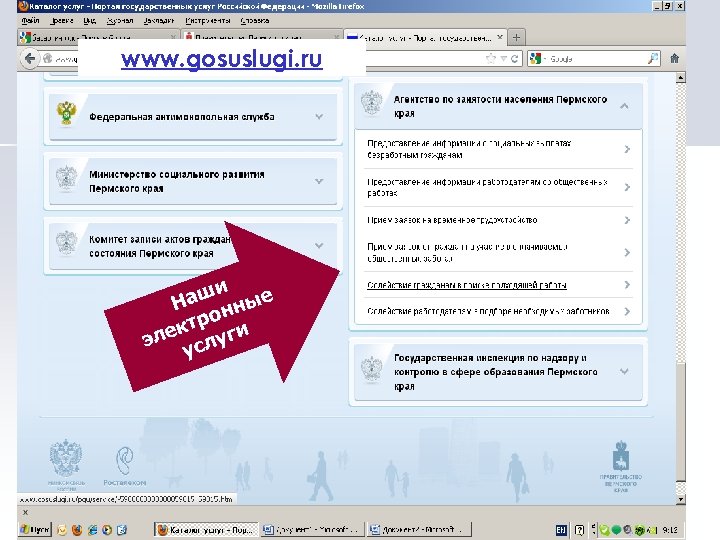Bookmark this page with the star icon

tap(491, 59)
